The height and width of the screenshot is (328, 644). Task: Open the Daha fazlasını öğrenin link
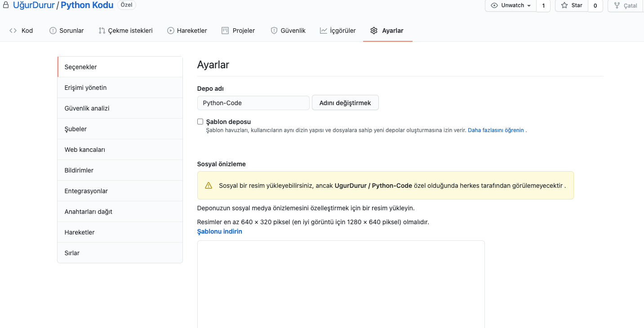pyautogui.click(x=496, y=130)
